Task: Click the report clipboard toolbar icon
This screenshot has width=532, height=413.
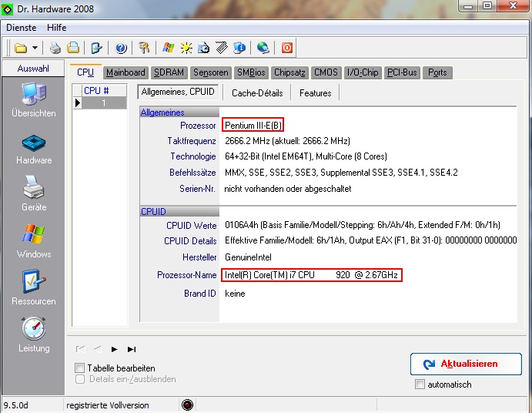Action: click(97, 48)
